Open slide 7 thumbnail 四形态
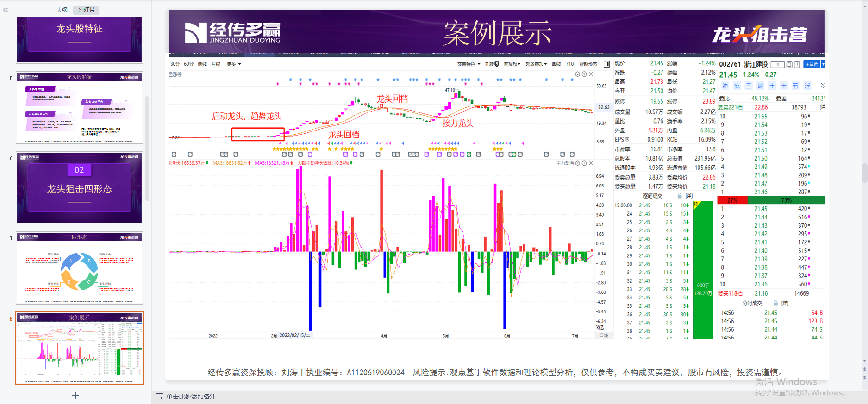Image resolution: width=868 pixels, height=404 pixels. point(79,267)
